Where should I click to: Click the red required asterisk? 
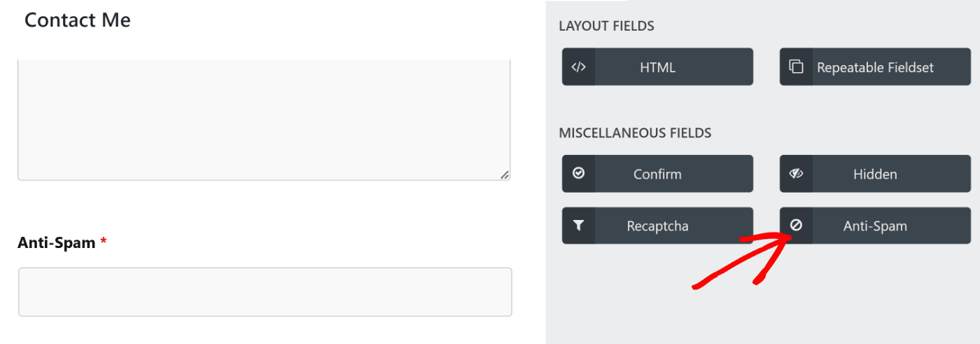(x=104, y=242)
